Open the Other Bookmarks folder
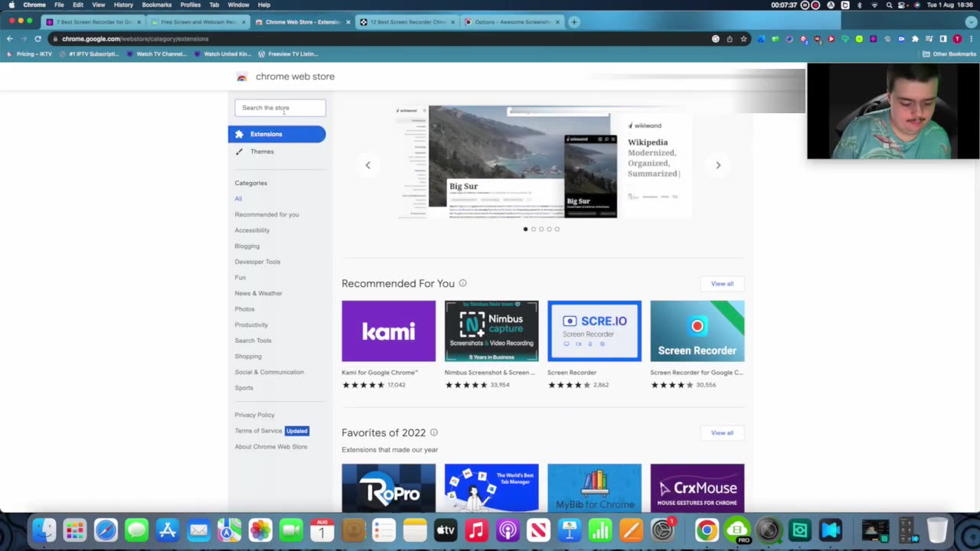The image size is (980, 551). coord(949,54)
